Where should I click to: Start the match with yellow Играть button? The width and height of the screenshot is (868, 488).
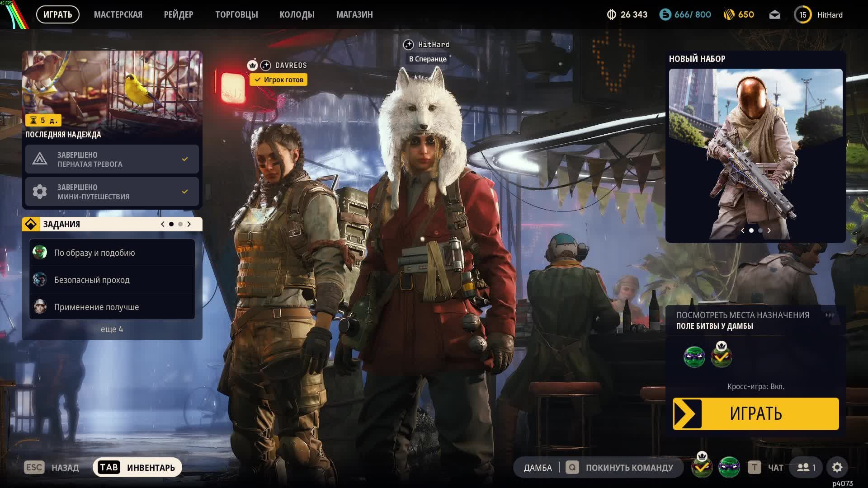(756, 413)
